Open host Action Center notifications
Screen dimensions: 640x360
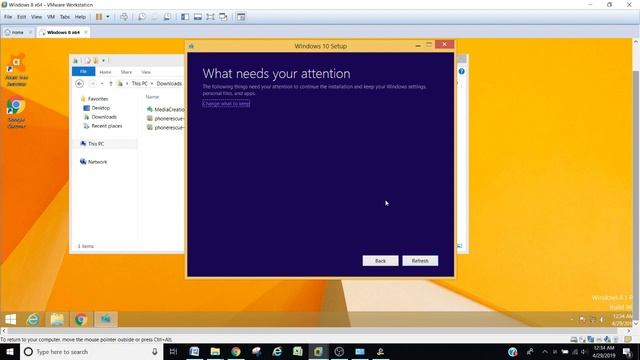pos(627,352)
